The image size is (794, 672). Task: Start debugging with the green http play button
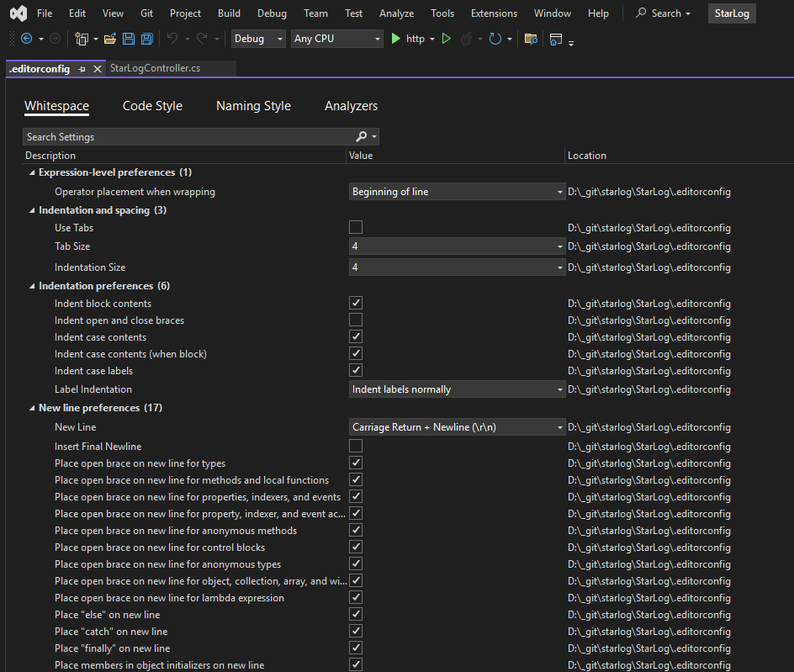point(397,39)
